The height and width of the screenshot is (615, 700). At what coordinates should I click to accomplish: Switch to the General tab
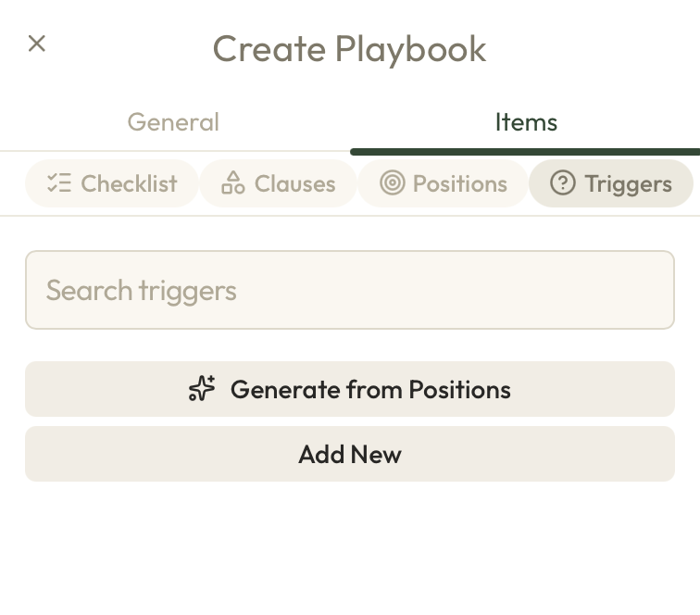tap(173, 122)
